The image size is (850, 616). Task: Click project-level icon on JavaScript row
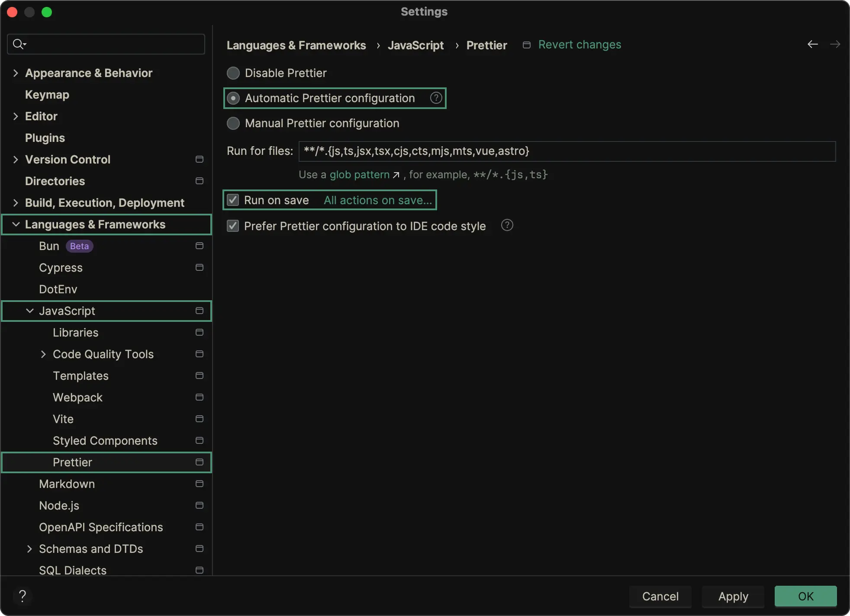[199, 311]
